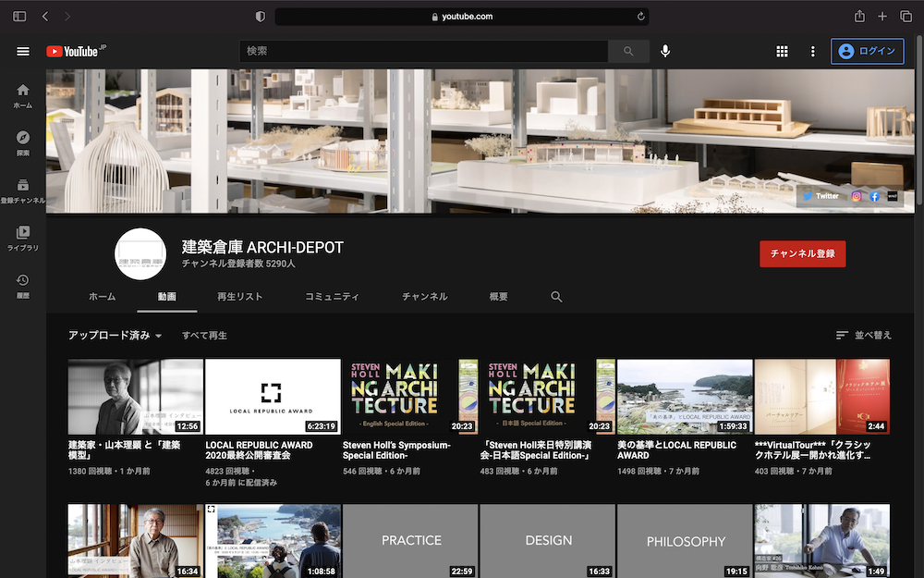Open the 並べ替え sort menu
924x578 pixels.
point(864,335)
